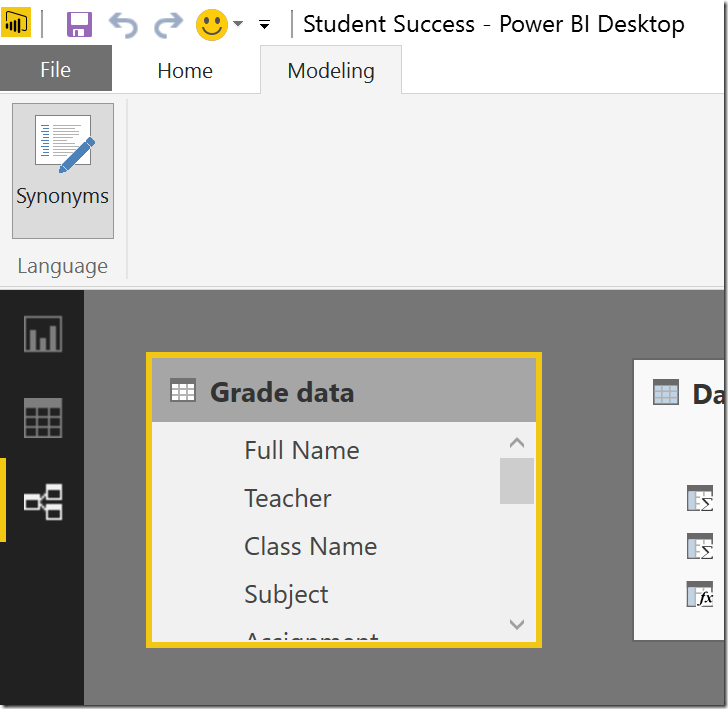The height and width of the screenshot is (709, 728).
Task: Select the Modeling ribbon tab
Action: coord(331,70)
